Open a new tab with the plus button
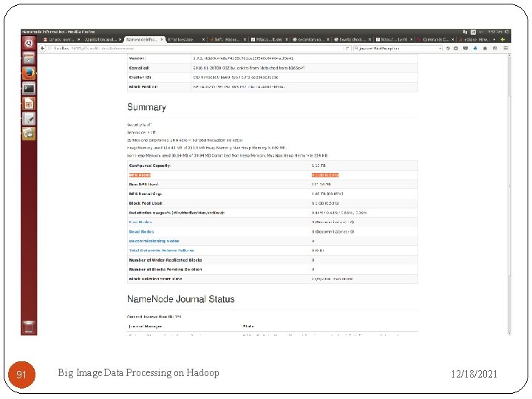Screen dimensions: 532x399 tap(502, 40)
